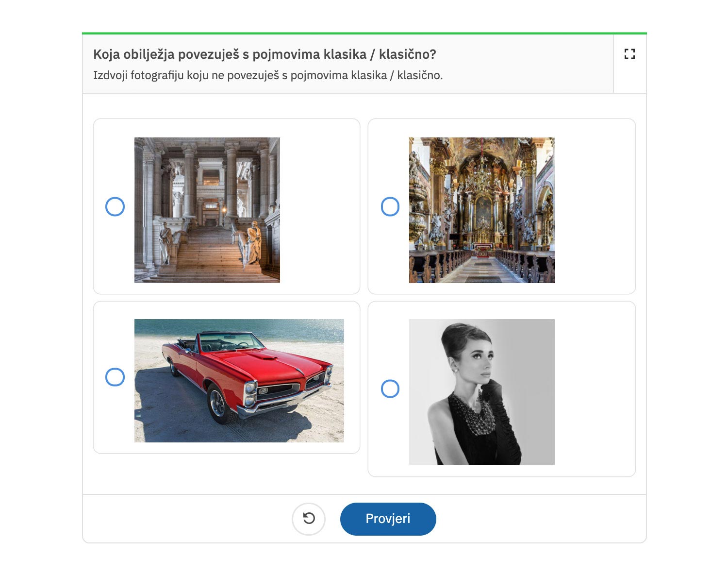Click the red convertible car photo
Screen dimensions: 728x575
point(239,380)
